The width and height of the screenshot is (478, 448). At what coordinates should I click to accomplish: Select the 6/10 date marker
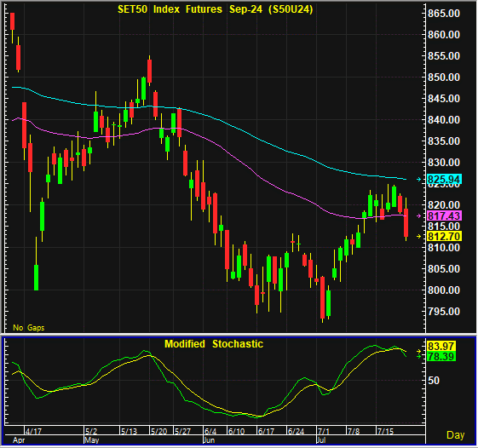point(237,431)
